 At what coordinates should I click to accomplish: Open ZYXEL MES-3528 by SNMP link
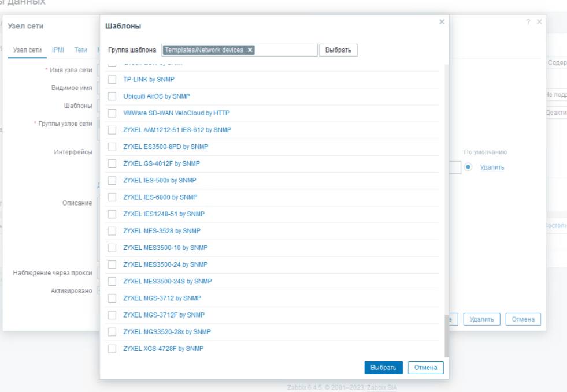[162, 231]
